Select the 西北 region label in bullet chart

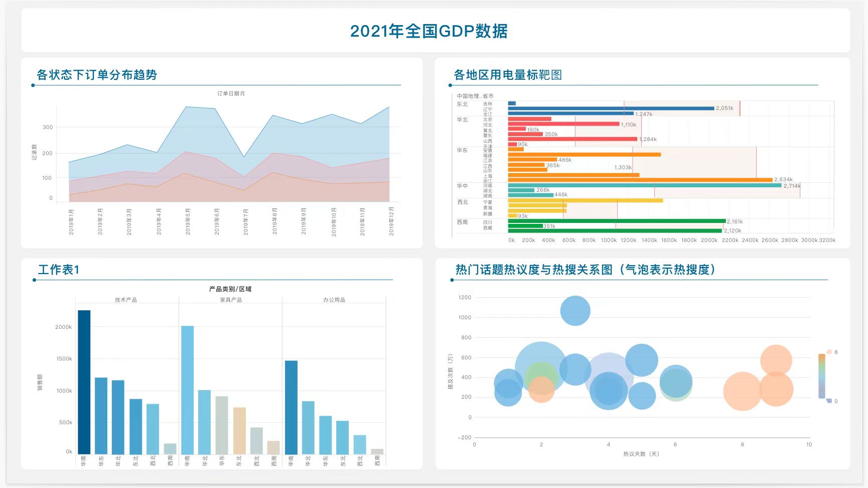[x=462, y=202]
